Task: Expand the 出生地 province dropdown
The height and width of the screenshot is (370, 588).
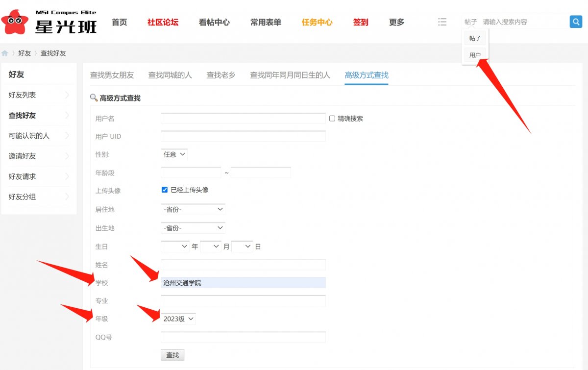Action: click(x=193, y=228)
